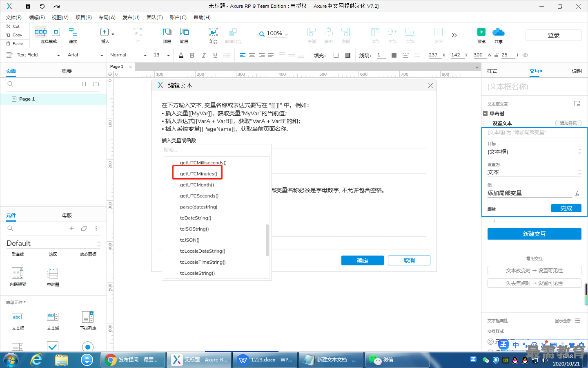Click the 确定 OK button in dialog
The width and height of the screenshot is (588, 368).
pos(363,260)
